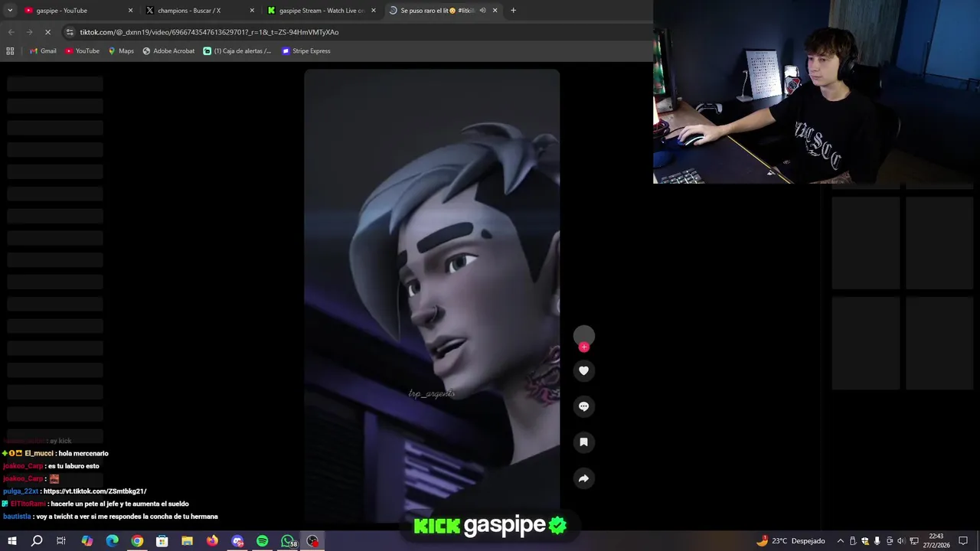
Task: Open Discord from the taskbar
Action: click(x=237, y=541)
